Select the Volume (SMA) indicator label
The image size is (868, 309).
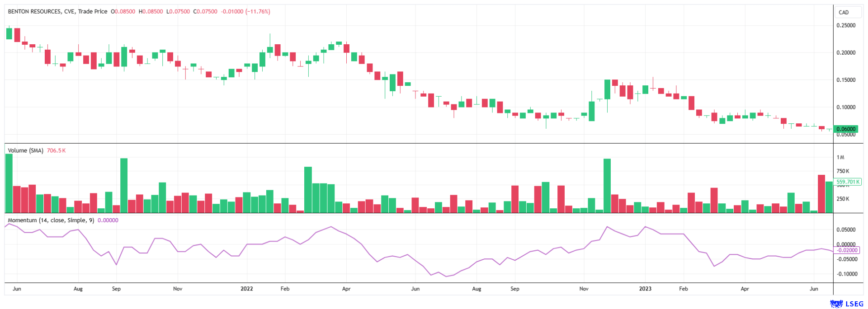(x=25, y=150)
